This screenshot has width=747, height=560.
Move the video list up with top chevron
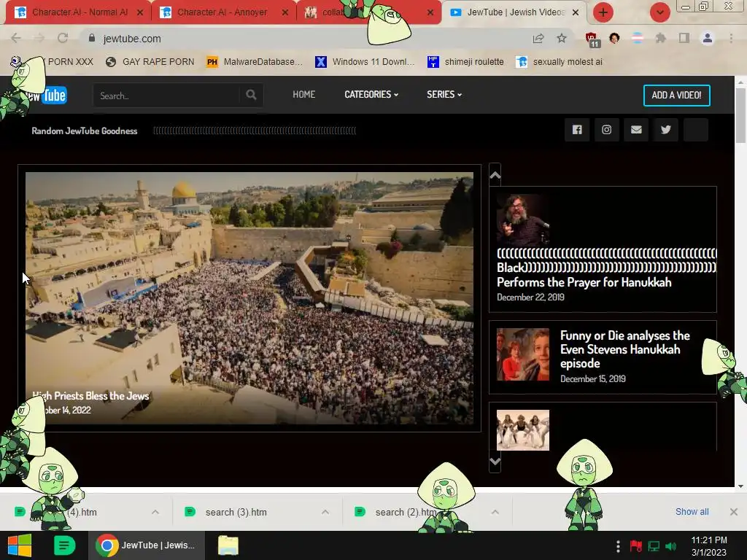pos(495,175)
